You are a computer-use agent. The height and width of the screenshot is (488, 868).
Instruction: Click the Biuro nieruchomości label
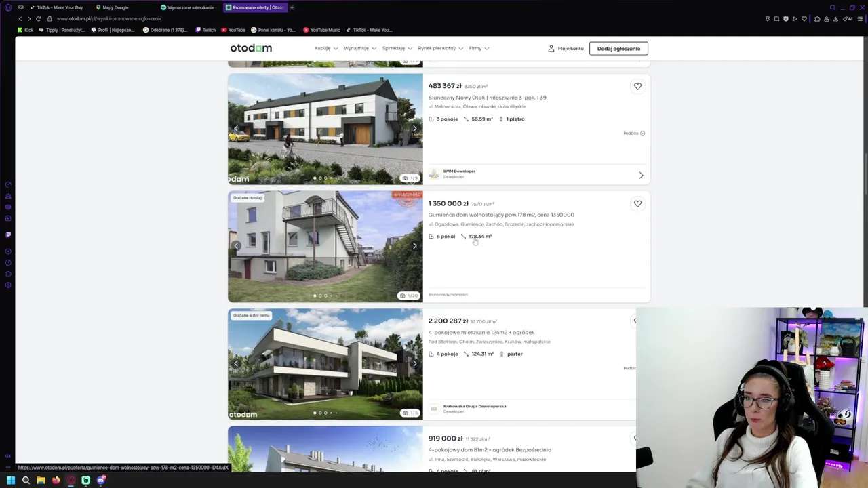pos(448,295)
